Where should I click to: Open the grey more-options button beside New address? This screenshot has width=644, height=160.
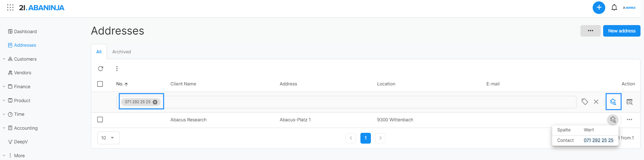click(590, 31)
